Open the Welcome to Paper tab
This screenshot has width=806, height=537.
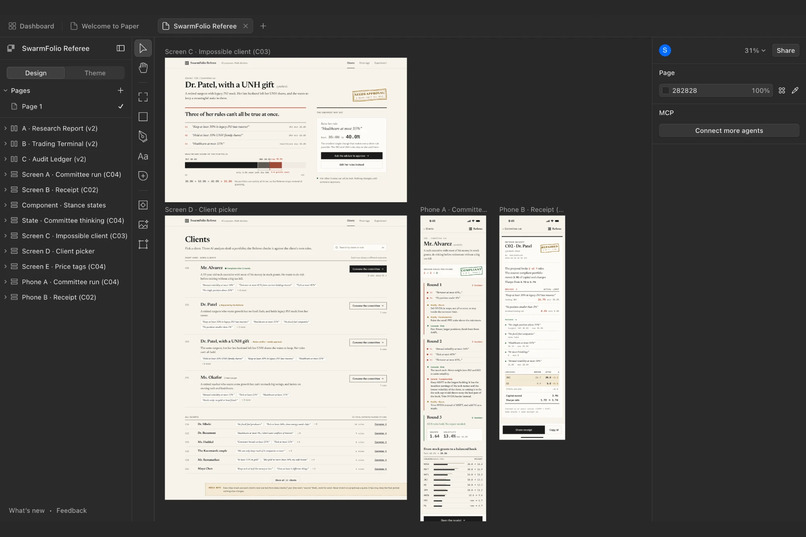coord(105,26)
